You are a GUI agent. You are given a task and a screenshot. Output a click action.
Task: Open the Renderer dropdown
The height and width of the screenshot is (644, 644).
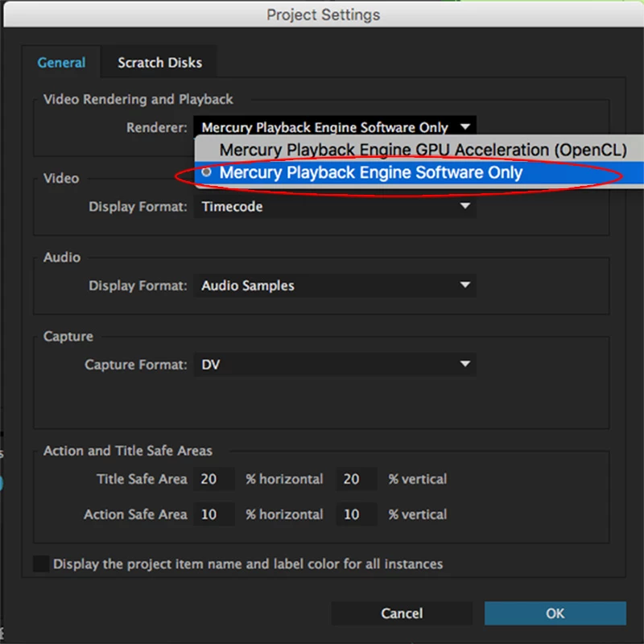335,127
